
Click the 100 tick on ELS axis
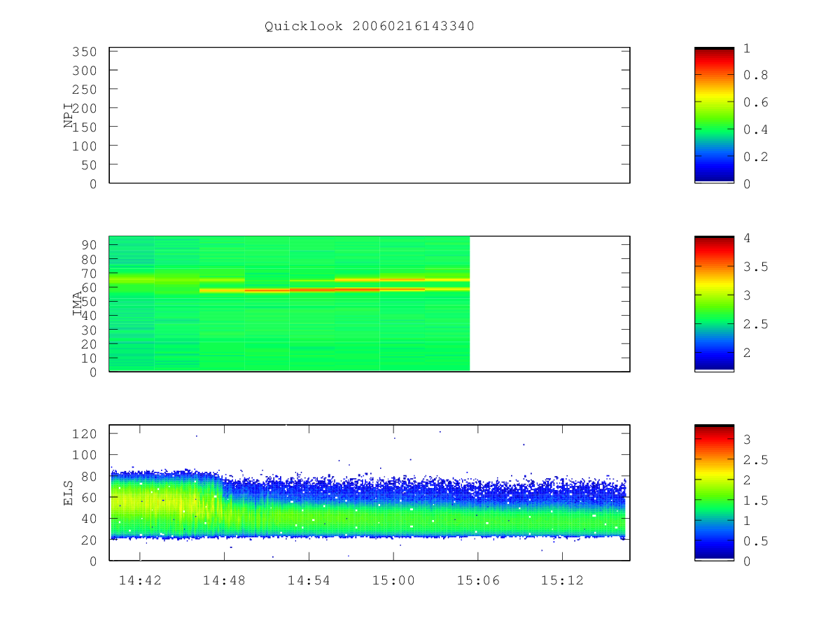86,455
